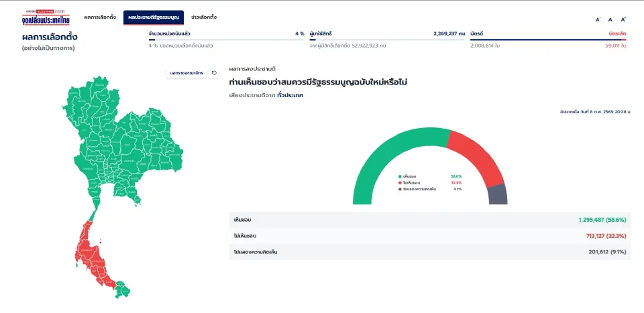Click the 59,011 ใบ spoiled ballots count
The width and height of the screenshot is (644, 313).
click(x=616, y=46)
